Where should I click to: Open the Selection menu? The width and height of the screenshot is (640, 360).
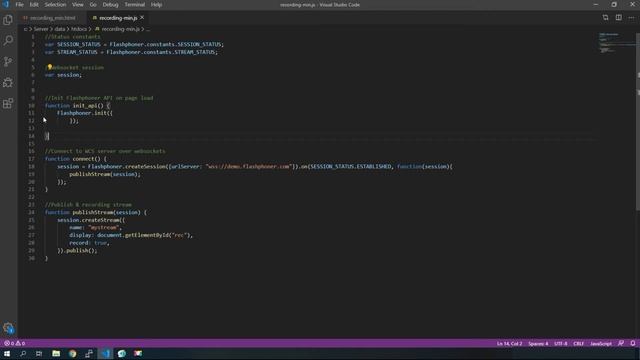click(x=55, y=4)
